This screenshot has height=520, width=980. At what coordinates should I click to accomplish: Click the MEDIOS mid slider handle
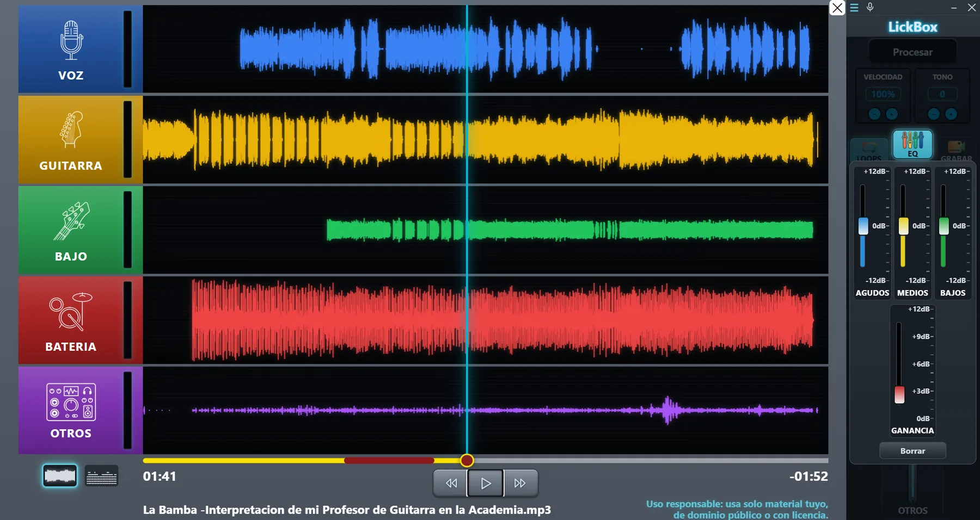pos(903,226)
